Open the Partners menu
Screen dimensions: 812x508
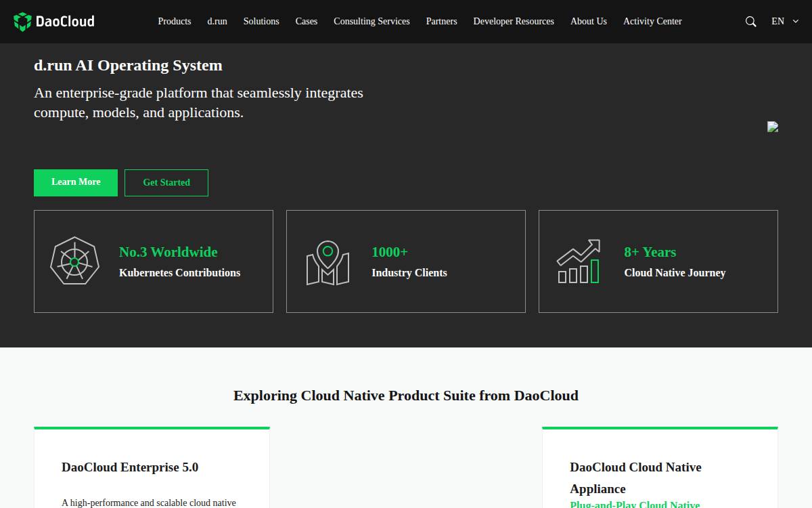click(442, 22)
